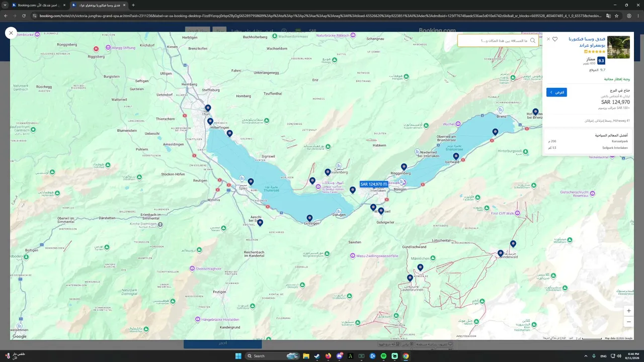Go back to the previous page
The width and height of the screenshot is (644, 362).
coord(6,16)
